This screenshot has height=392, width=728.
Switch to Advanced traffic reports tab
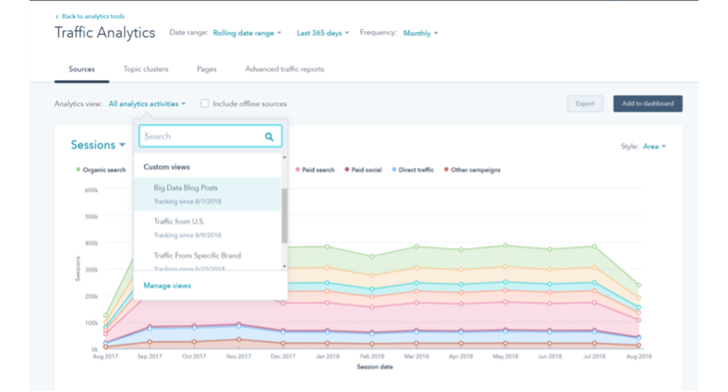(285, 69)
